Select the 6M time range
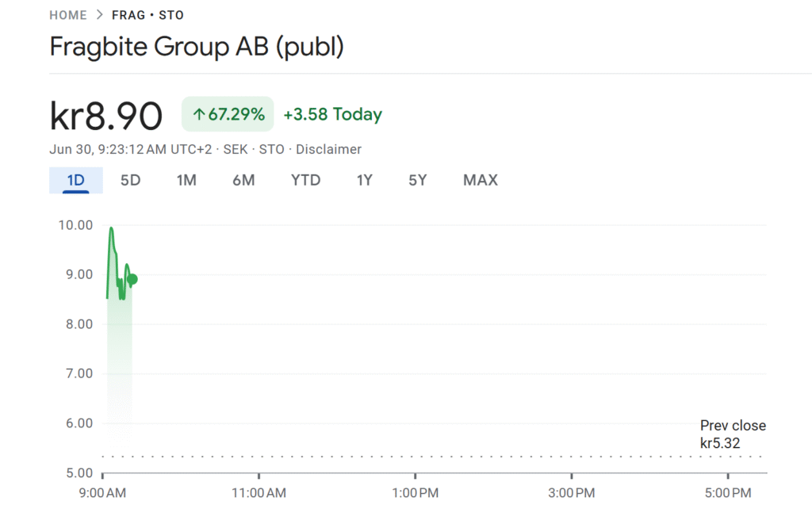 (243, 180)
